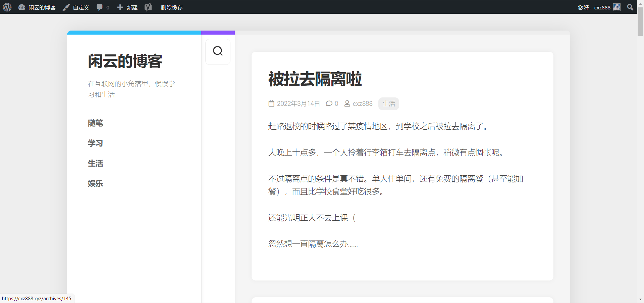Open the admin bar search icon
Image resolution: width=644 pixels, height=303 pixels.
tap(630, 7)
